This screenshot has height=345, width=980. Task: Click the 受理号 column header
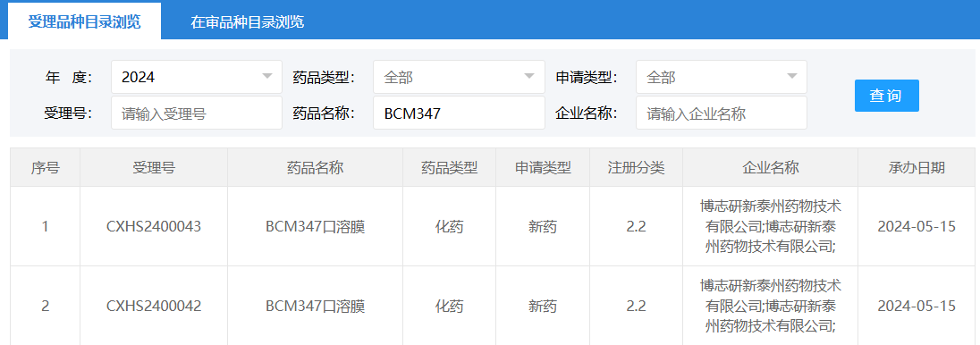click(154, 167)
